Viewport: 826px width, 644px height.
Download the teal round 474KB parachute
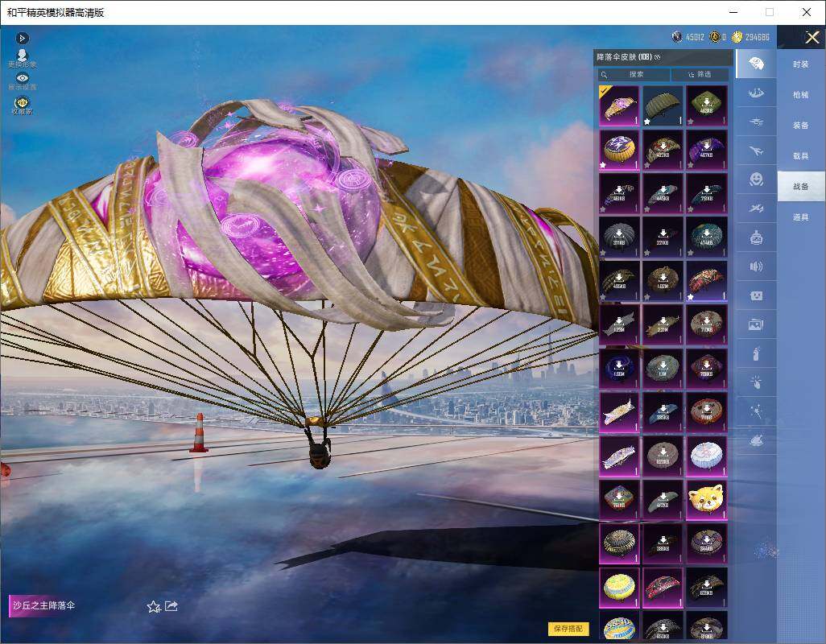706,237
